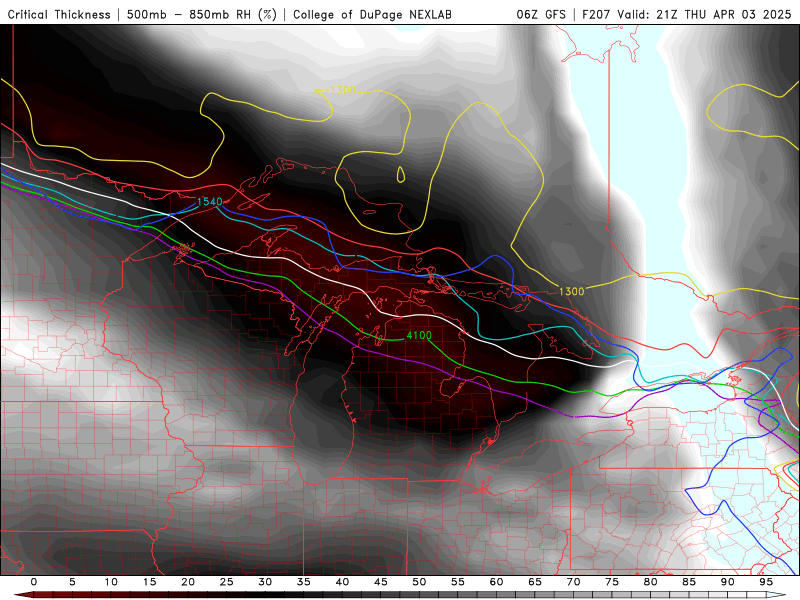The height and width of the screenshot is (600, 800).
Task: Click the "75" tick label on the legend
Action: 612,582
